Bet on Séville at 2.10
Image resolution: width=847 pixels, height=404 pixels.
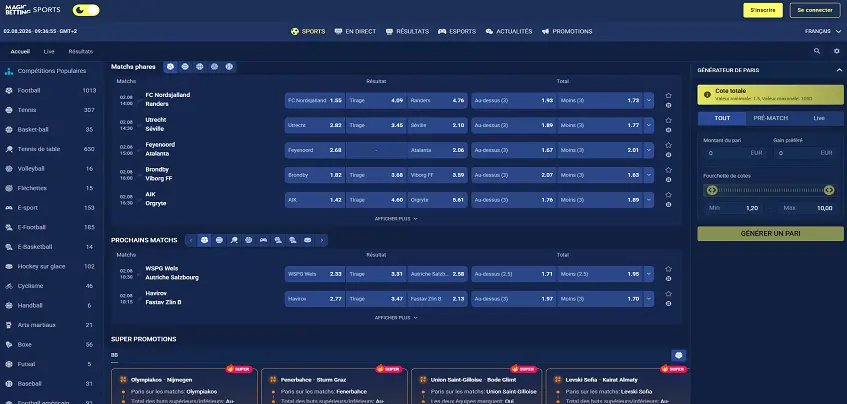click(x=437, y=125)
